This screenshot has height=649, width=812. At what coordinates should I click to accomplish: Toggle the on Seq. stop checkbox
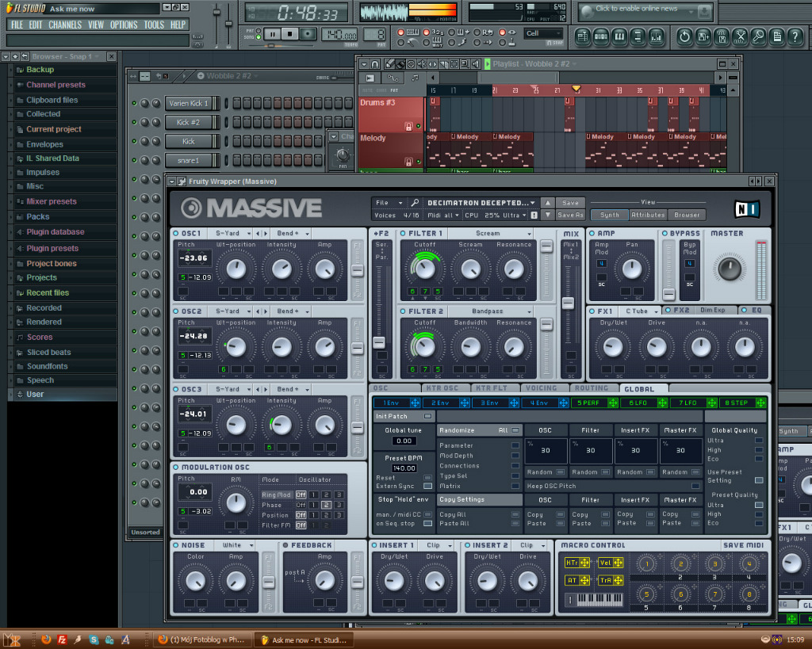coord(427,523)
